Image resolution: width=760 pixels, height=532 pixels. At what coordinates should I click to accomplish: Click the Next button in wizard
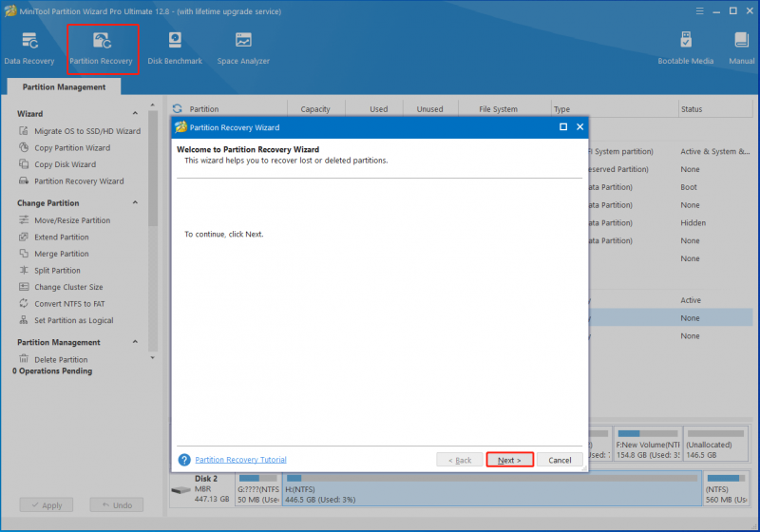click(x=509, y=460)
